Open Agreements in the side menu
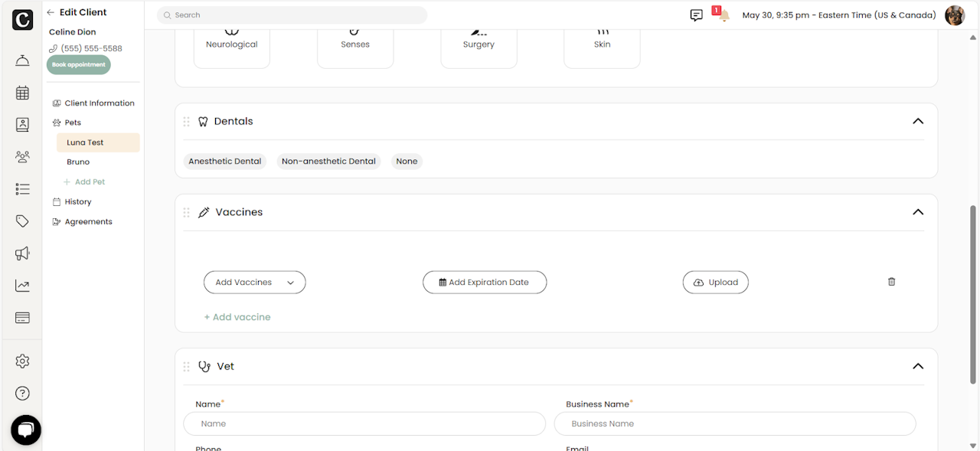The image size is (980, 451). (82, 222)
